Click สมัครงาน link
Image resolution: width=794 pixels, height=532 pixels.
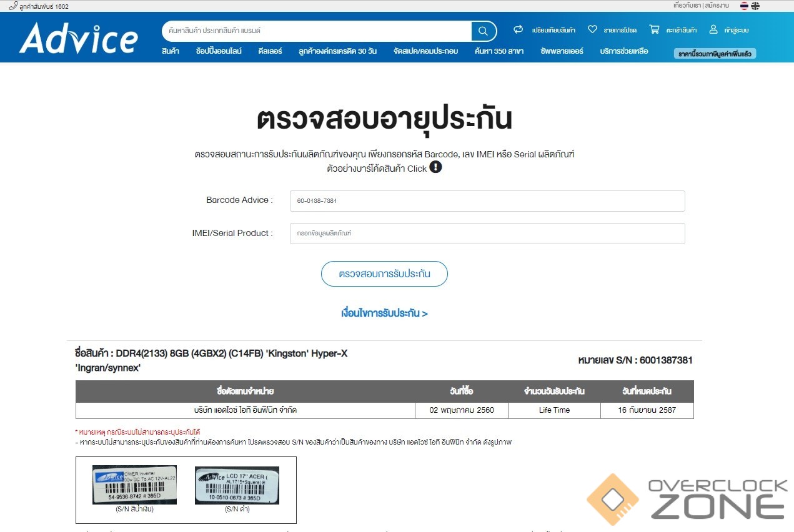point(717,6)
